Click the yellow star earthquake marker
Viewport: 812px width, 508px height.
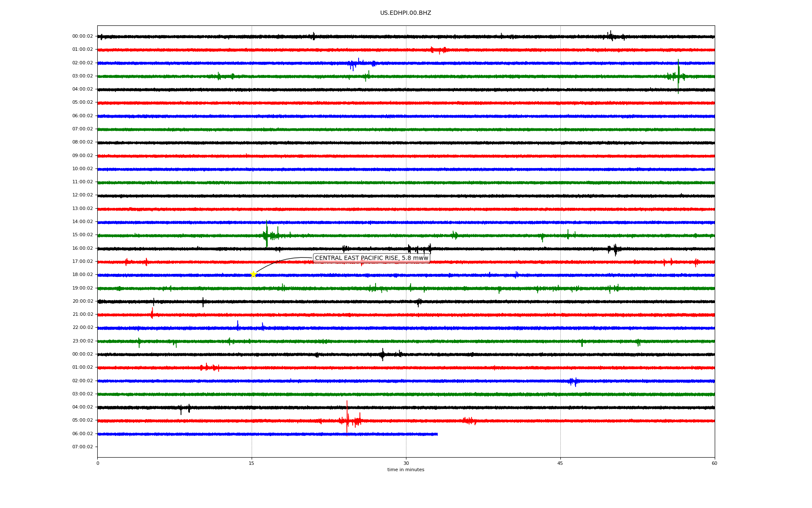point(253,274)
